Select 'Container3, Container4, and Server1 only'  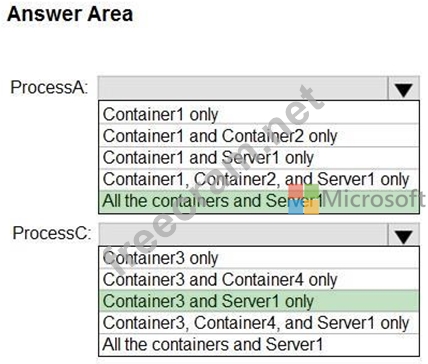(x=259, y=323)
